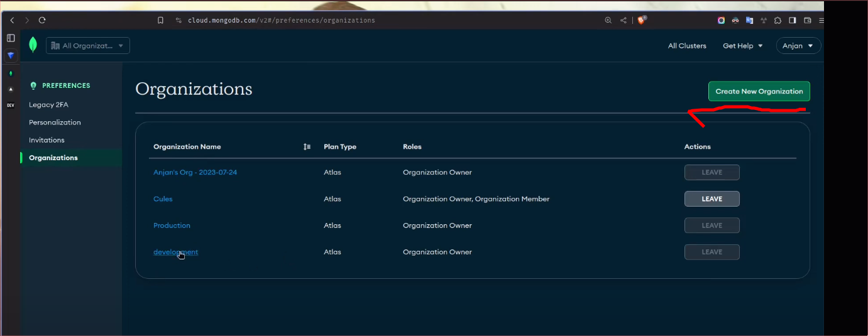The width and height of the screenshot is (868, 336).
Task: Click the Roles column header
Action: click(x=412, y=147)
